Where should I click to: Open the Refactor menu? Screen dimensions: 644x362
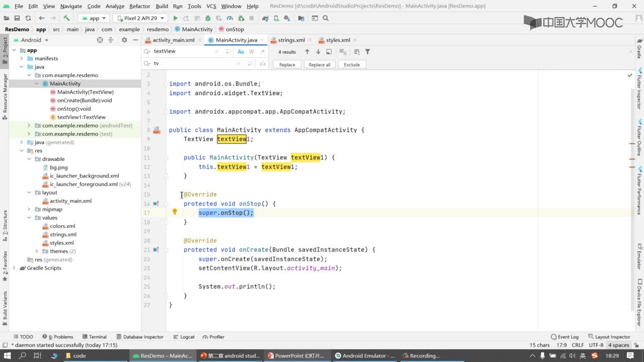(139, 6)
